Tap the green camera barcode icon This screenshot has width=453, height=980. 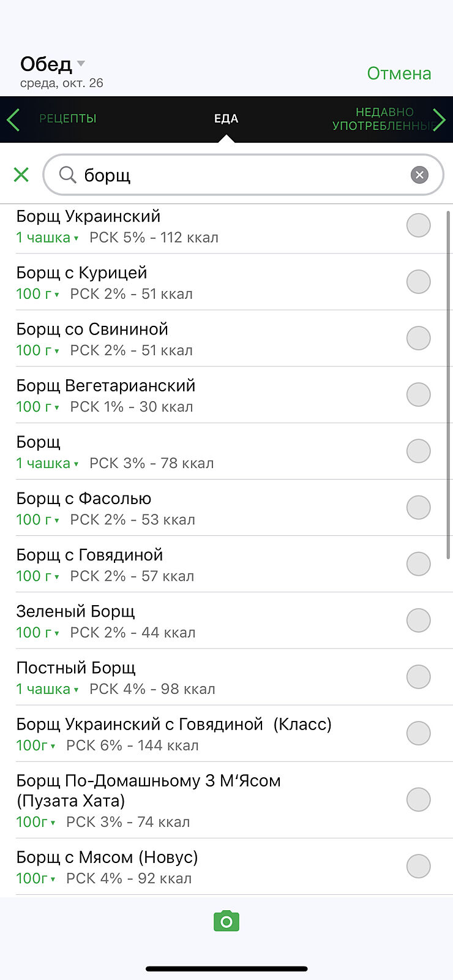pyautogui.click(x=226, y=921)
